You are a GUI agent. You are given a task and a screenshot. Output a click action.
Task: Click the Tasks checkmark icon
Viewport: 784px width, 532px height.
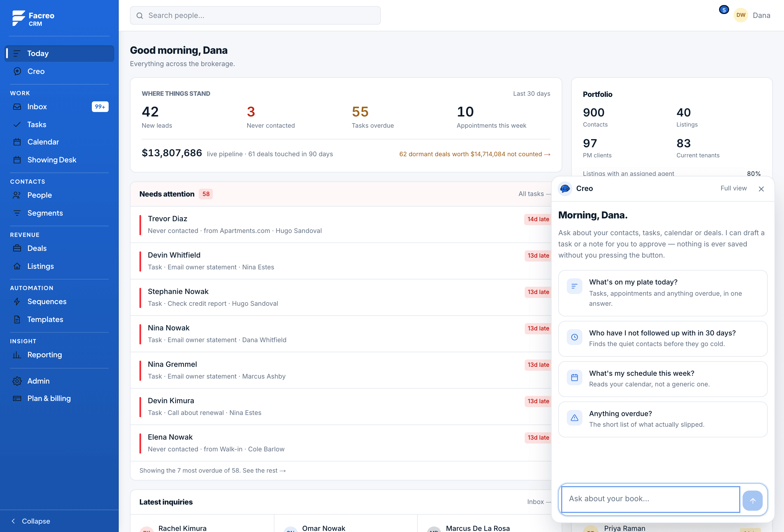tap(17, 125)
